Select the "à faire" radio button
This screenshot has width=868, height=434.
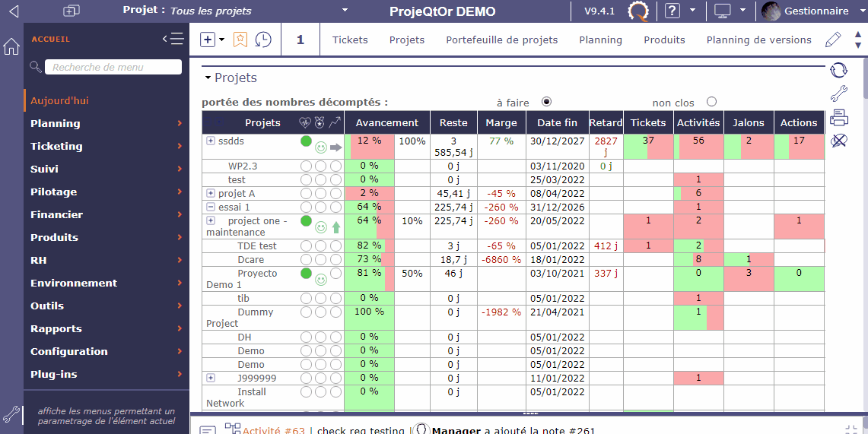tap(545, 102)
